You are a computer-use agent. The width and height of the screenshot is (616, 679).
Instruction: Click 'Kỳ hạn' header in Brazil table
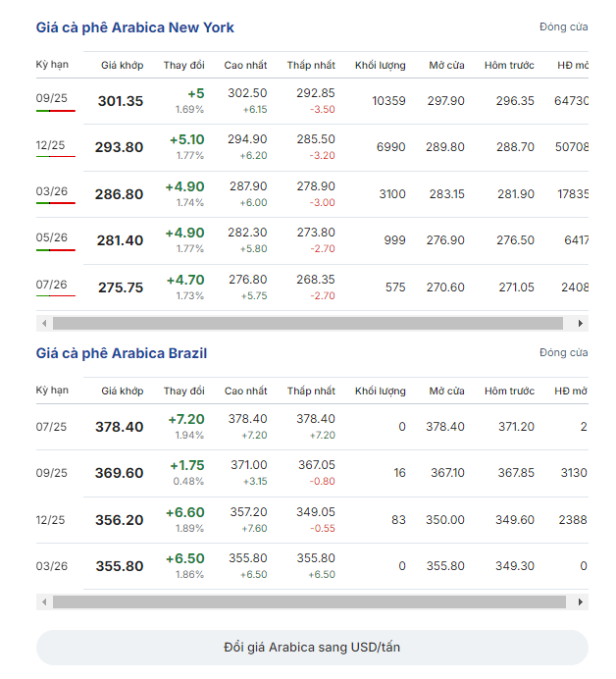tap(52, 391)
